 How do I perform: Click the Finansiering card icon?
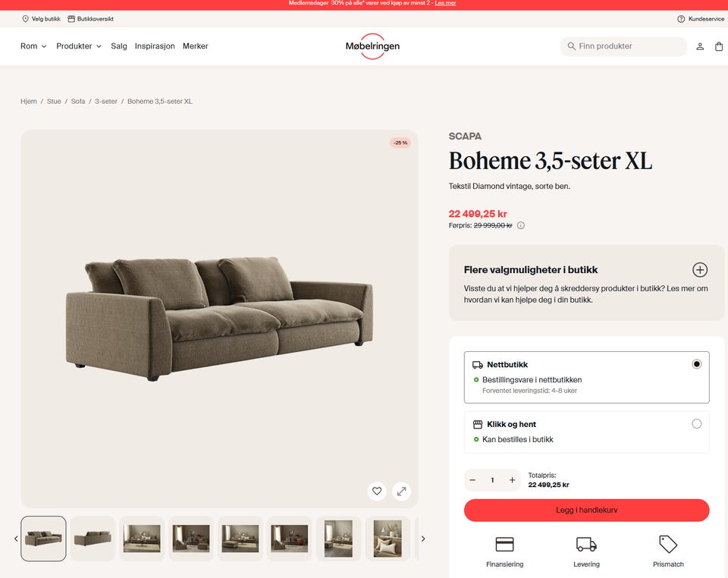click(505, 544)
